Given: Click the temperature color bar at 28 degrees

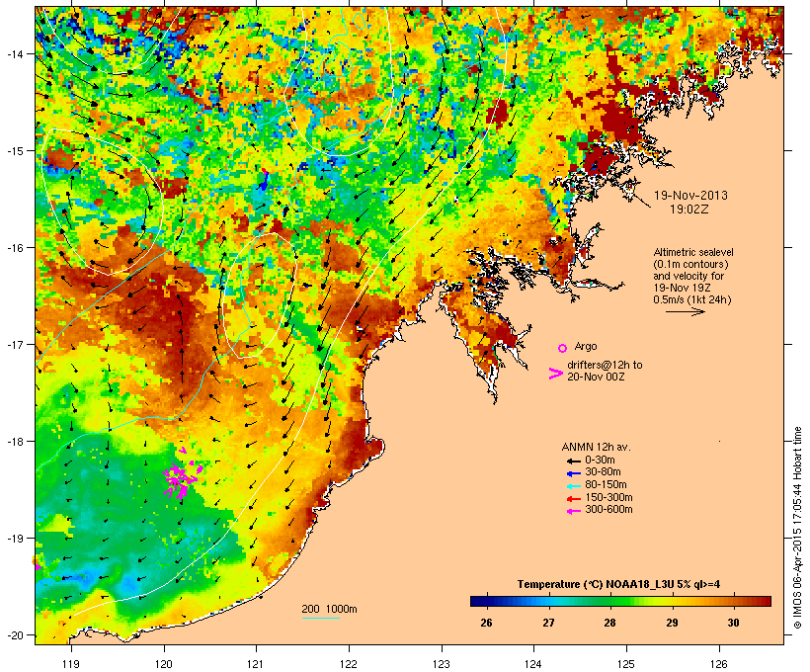Looking at the screenshot, I should click(610, 601).
